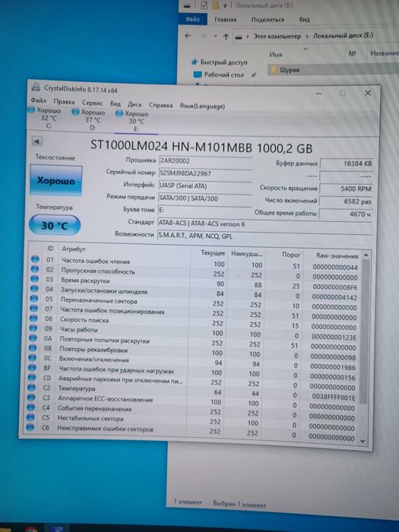Open the Файл tab in Explorer window

192,19
